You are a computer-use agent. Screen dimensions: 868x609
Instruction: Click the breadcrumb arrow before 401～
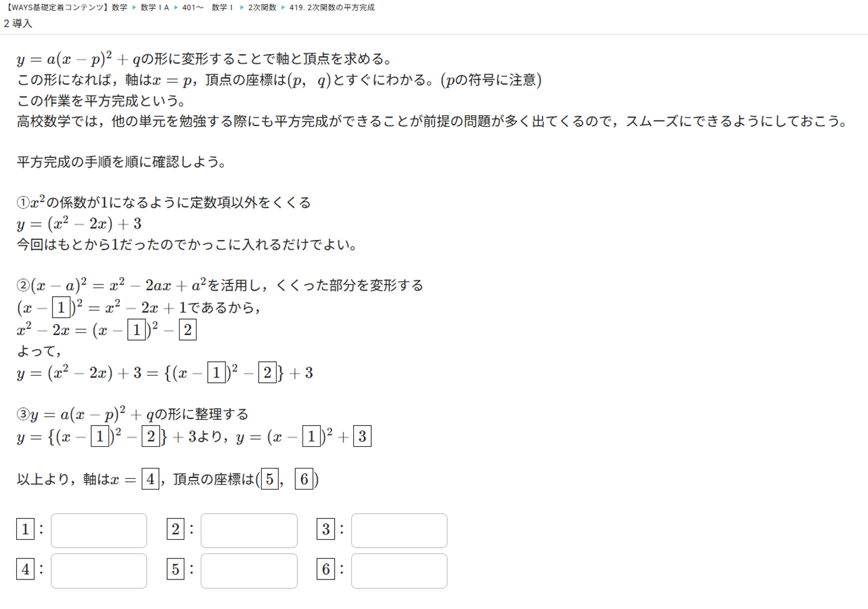pos(176,8)
